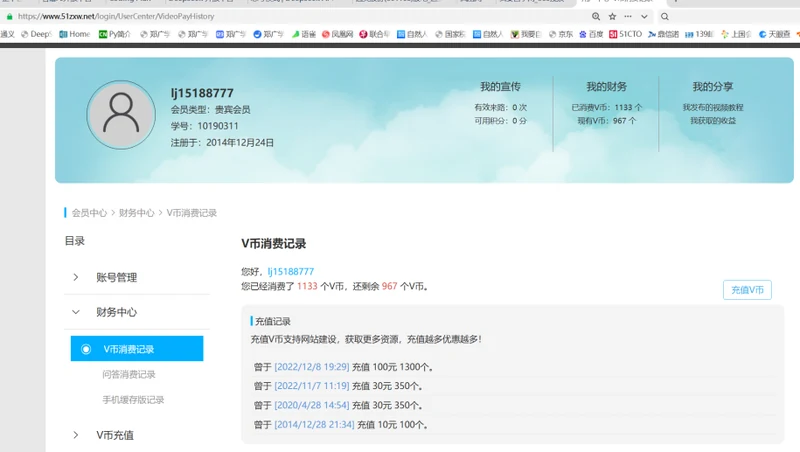800x452 pixels.
Task: Click 有效来路: 0 次 text
Action: (x=500, y=107)
